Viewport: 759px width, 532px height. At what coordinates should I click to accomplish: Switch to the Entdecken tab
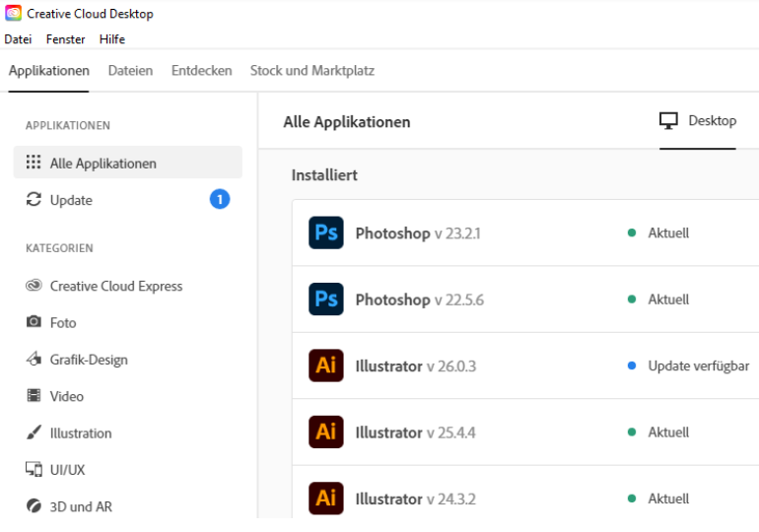point(201,71)
